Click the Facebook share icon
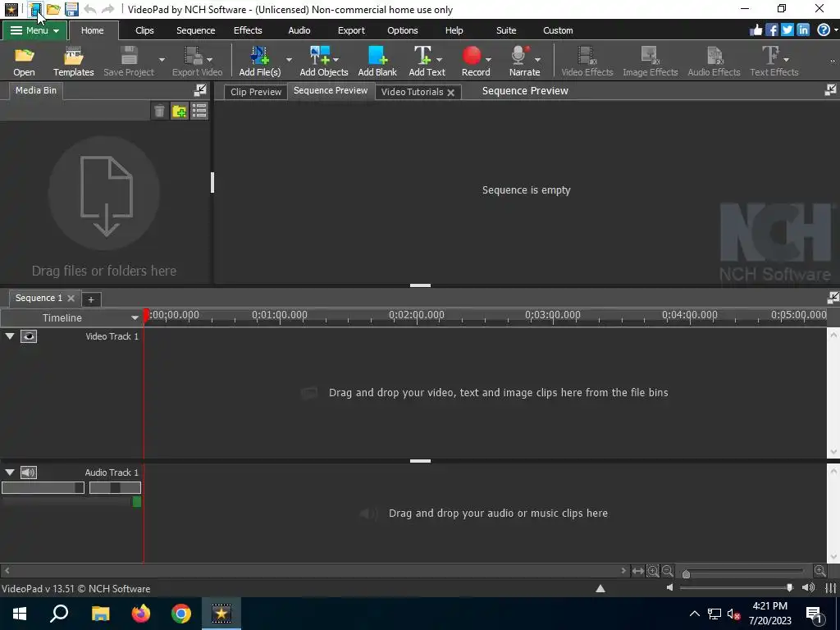The height and width of the screenshot is (630, 840). pos(771,30)
